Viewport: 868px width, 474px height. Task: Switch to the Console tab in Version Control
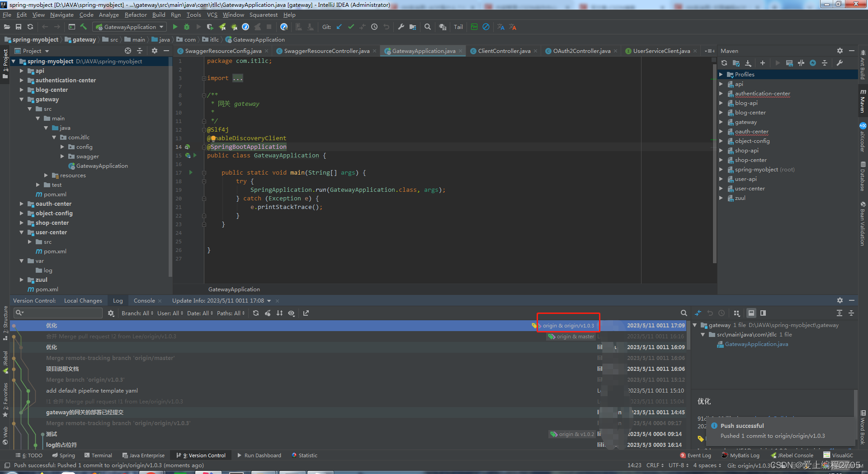[x=144, y=300]
